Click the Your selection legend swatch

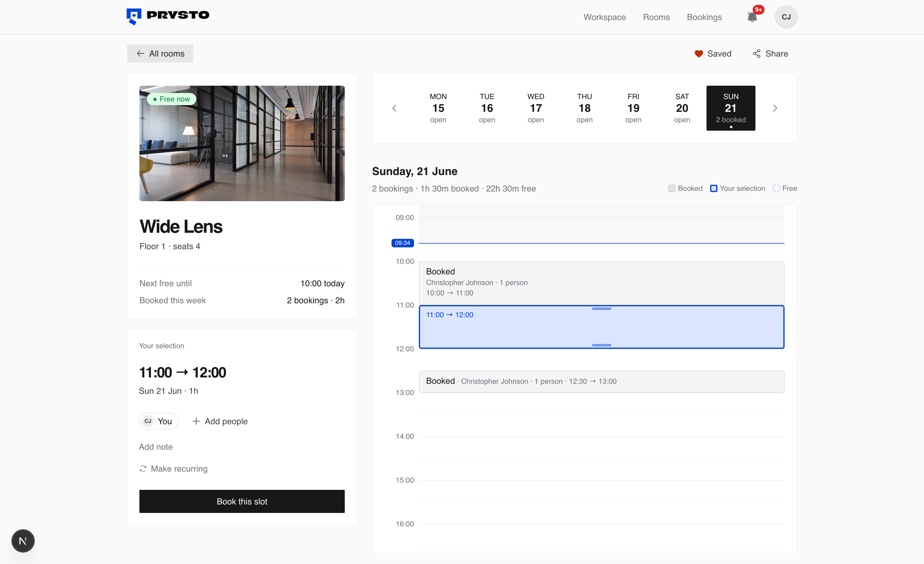pyautogui.click(x=714, y=188)
